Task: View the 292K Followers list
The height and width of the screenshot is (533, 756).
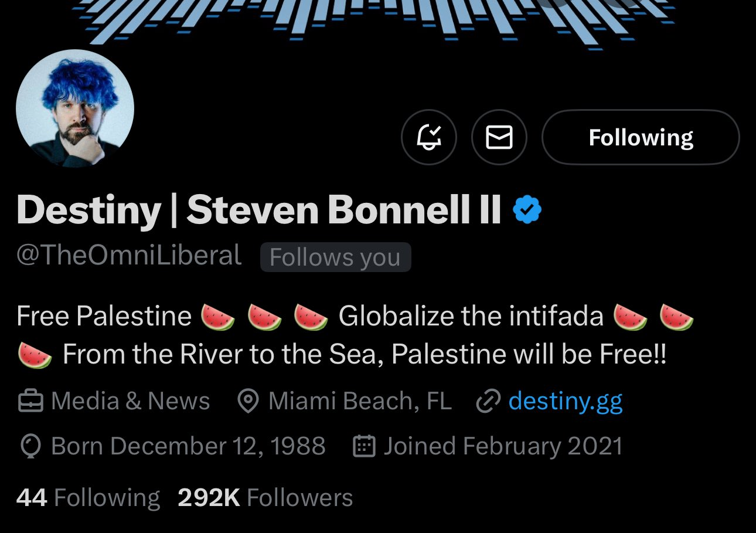Action: (x=265, y=498)
